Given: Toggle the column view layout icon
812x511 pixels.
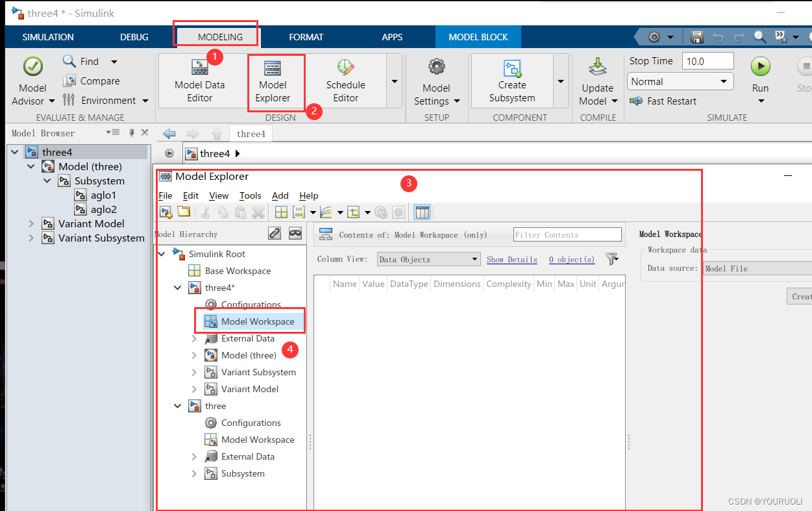Looking at the screenshot, I should point(422,212).
